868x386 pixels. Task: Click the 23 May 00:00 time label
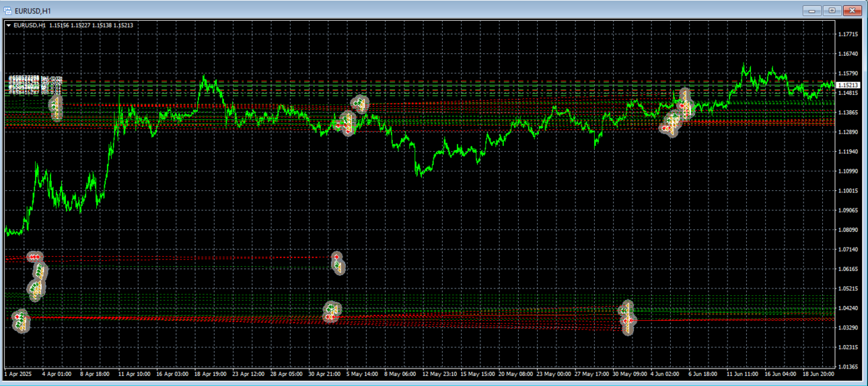tap(554, 373)
